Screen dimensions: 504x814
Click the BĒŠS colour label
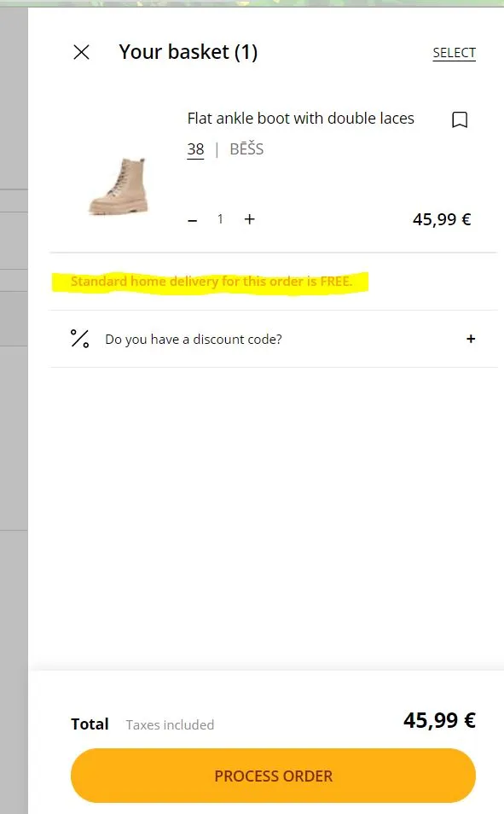pos(246,149)
